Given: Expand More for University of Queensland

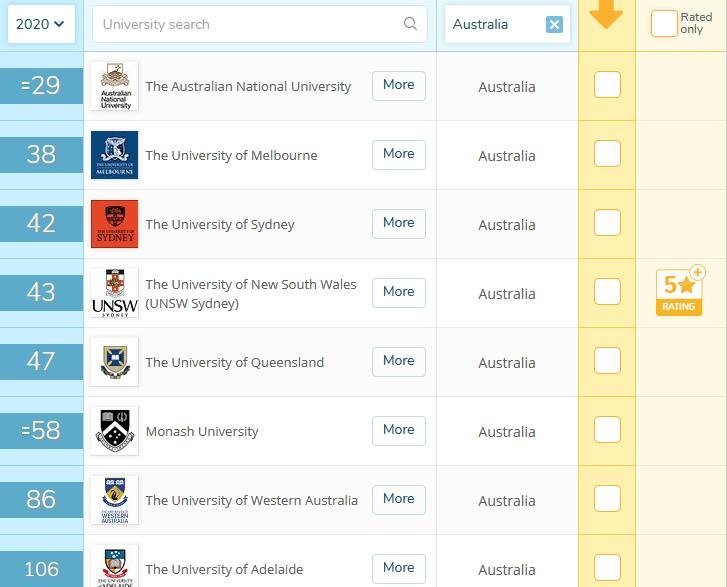Looking at the screenshot, I should [x=398, y=361].
